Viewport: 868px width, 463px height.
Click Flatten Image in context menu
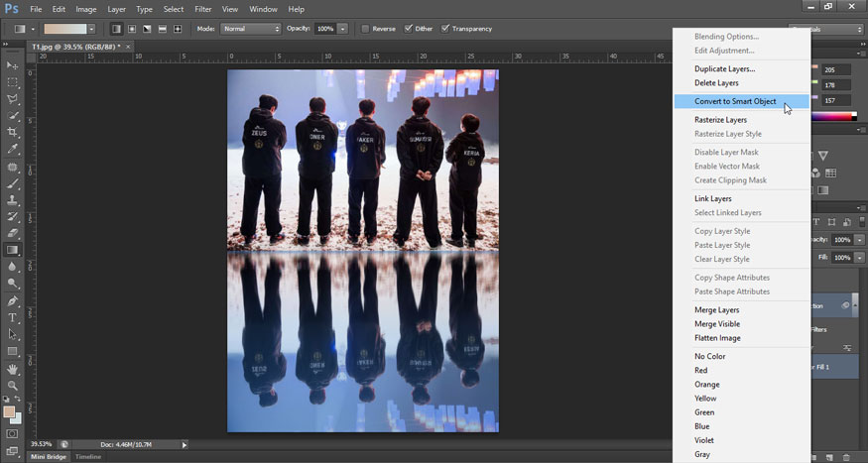pyautogui.click(x=717, y=338)
